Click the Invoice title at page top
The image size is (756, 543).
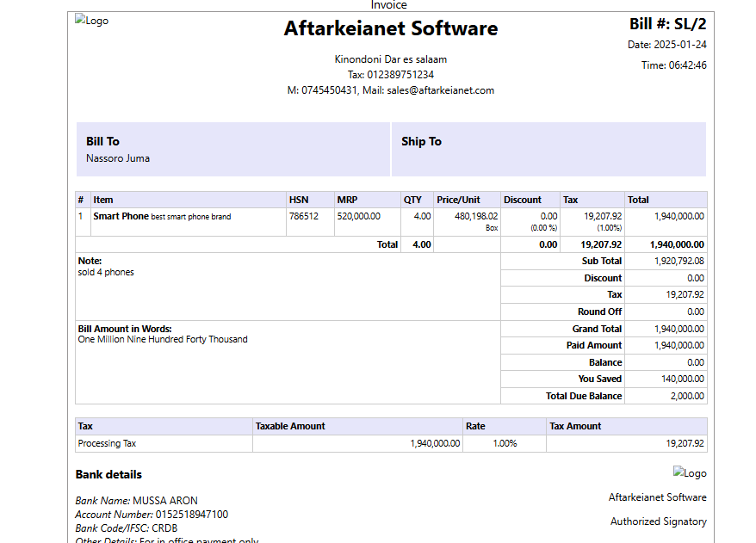(x=388, y=5)
